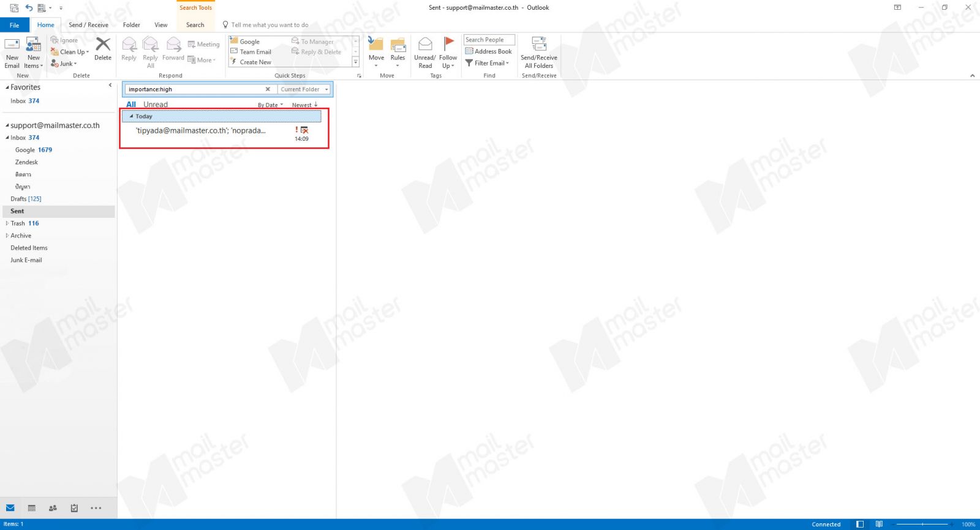This screenshot has height=530, width=980.
Task: Switch to Calendar view
Action: coord(32,508)
